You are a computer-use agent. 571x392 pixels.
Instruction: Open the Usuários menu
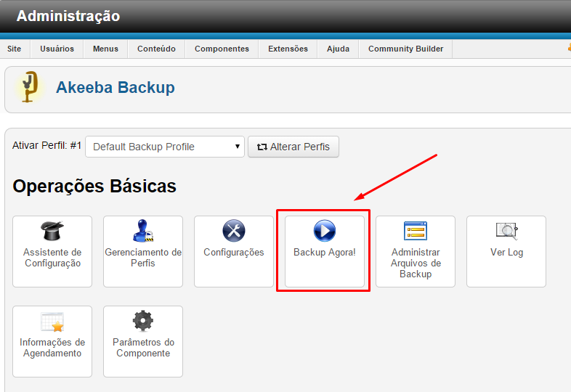click(x=57, y=49)
